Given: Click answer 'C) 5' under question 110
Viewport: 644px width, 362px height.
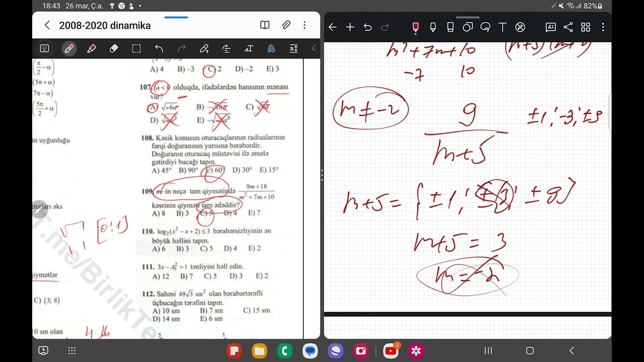Looking at the screenshot, I should pos(206,248).
